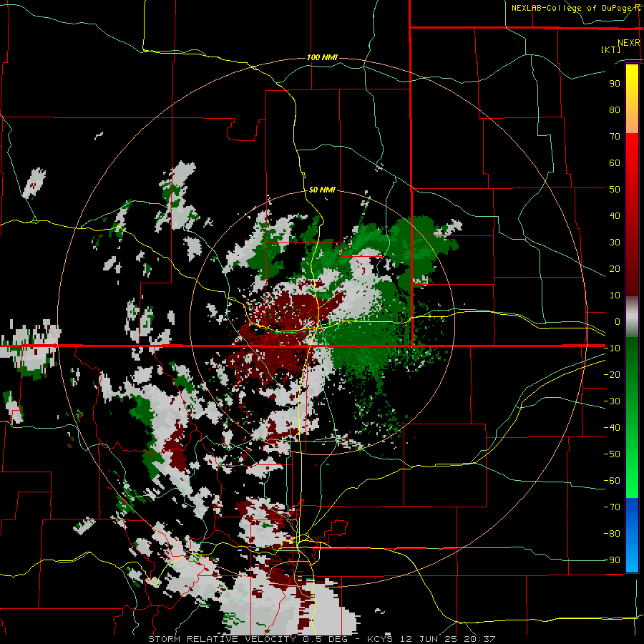Viewport: 644px width, 644px height.
Task: Select the -60 value on the velocity scale
Action: click(x=612, y=481)
